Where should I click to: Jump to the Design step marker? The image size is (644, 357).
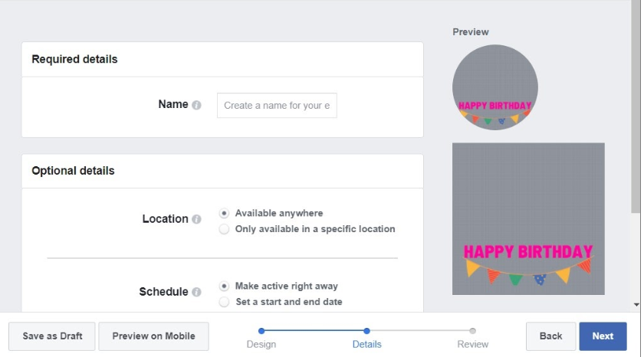point(261,331)
